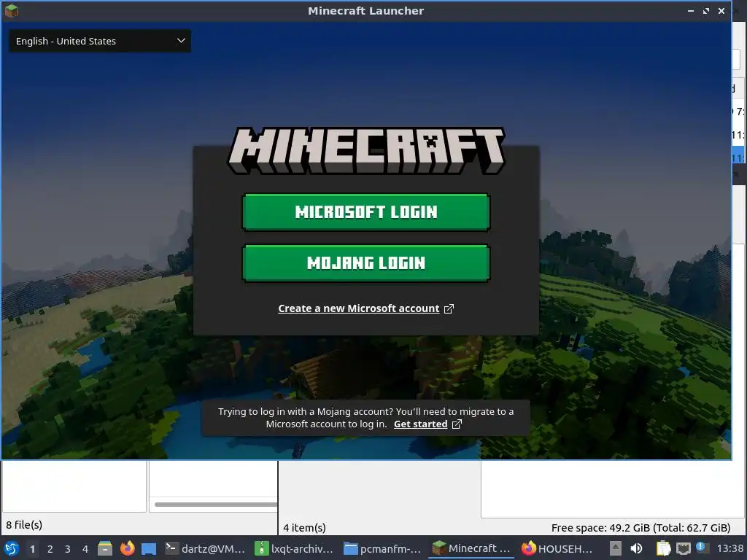Switch to HOUSEH Firefox taskbar item
Screen dimensions: 747x560
(557, 548)
